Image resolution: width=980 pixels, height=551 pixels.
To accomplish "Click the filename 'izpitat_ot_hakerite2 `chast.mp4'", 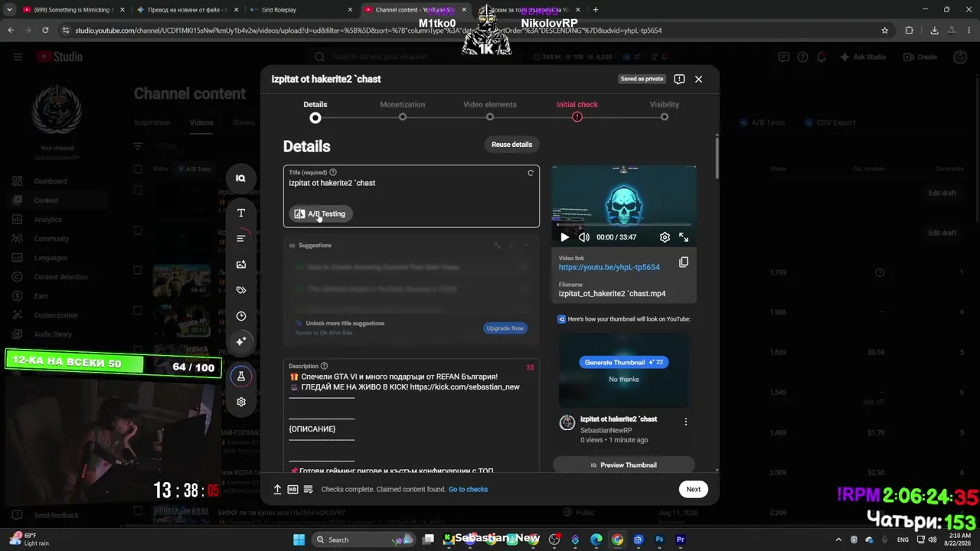I will [612, 294].
